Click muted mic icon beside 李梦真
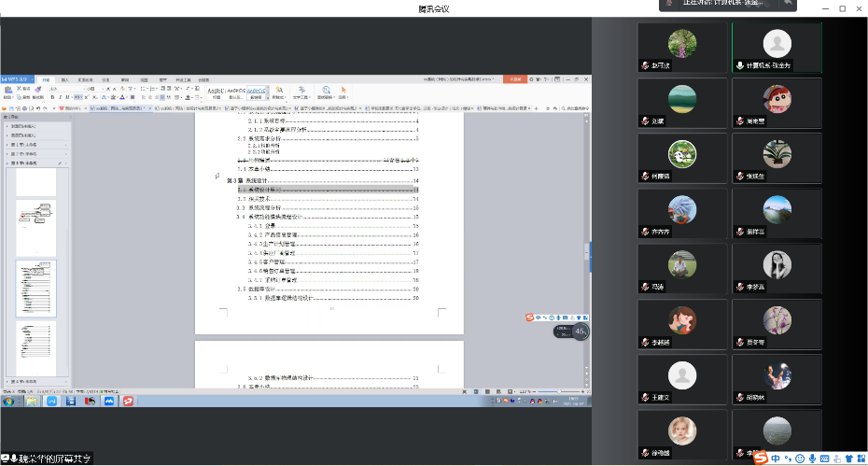 740,287
